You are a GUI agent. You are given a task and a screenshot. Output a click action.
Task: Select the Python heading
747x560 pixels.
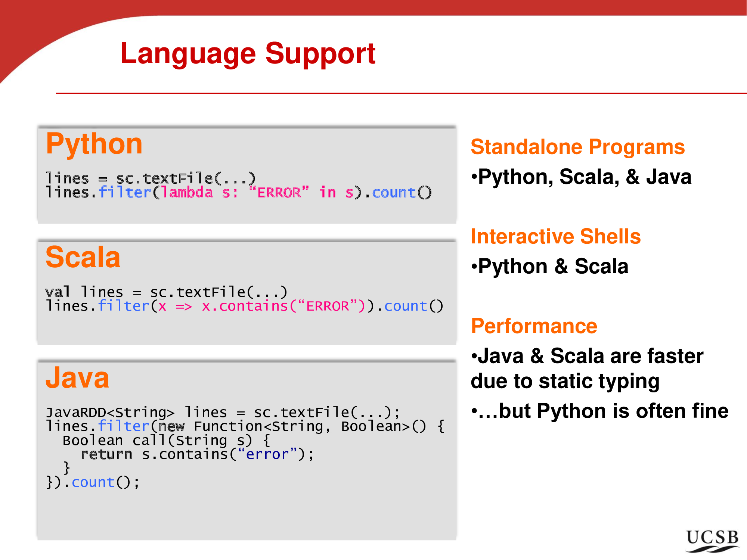coord(94,144)
